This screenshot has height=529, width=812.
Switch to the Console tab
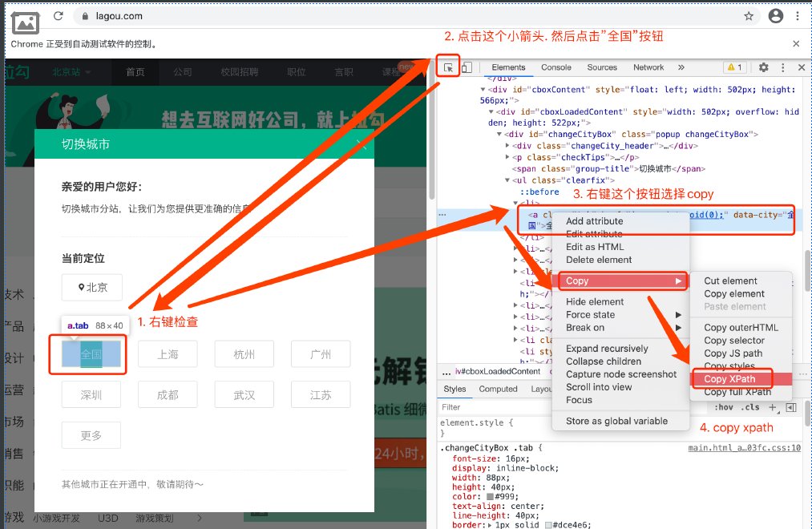(x=556, y=67)
